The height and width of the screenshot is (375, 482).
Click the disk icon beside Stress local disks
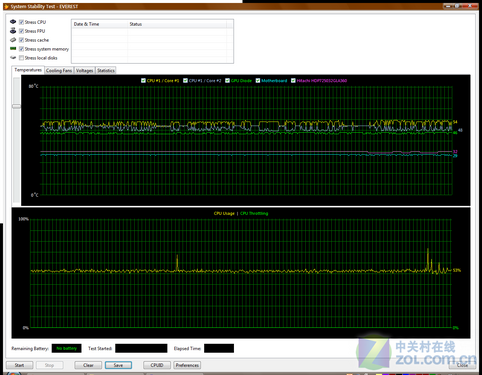tap(13, 58)
